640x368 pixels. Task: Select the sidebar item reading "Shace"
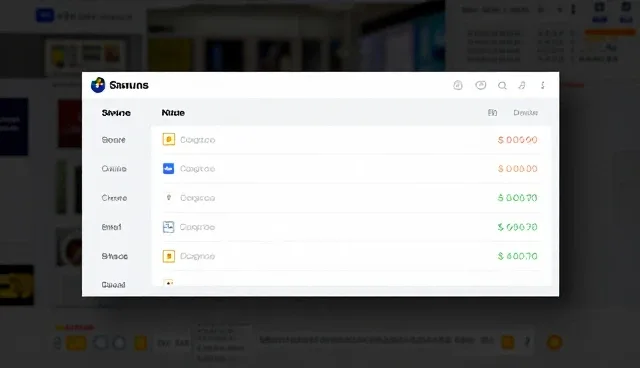point(115,256)
